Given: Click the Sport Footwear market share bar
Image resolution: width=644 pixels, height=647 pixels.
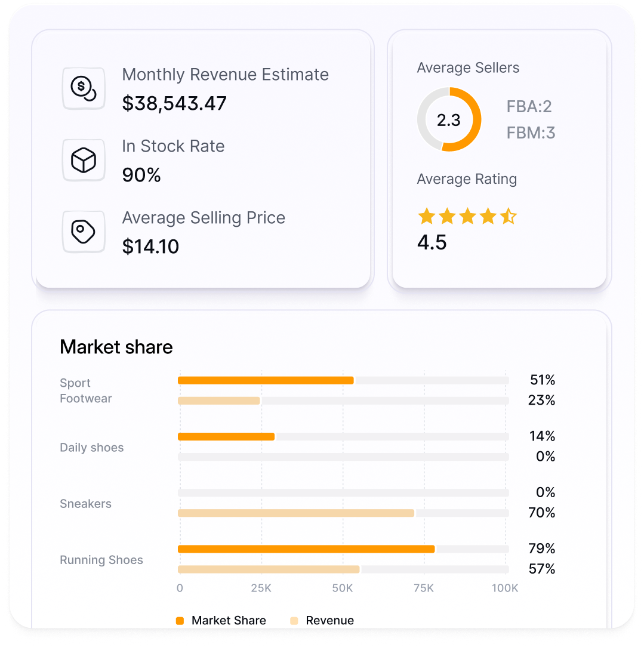Looking at the screenshot, I should click(x=266, y=380).
